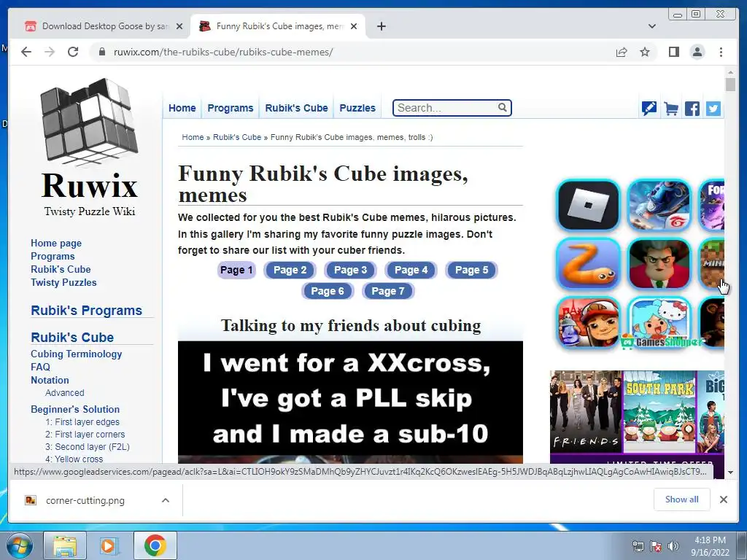
Task: Expand the tab search dropdown arrow
Action: point(651,26)
